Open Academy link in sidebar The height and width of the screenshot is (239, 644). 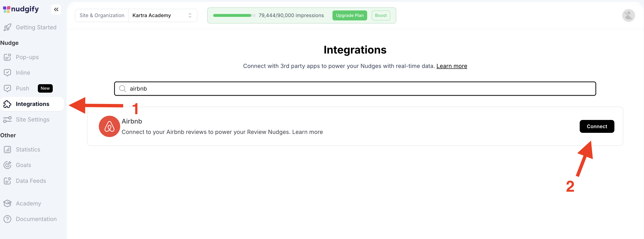[28, 203]
